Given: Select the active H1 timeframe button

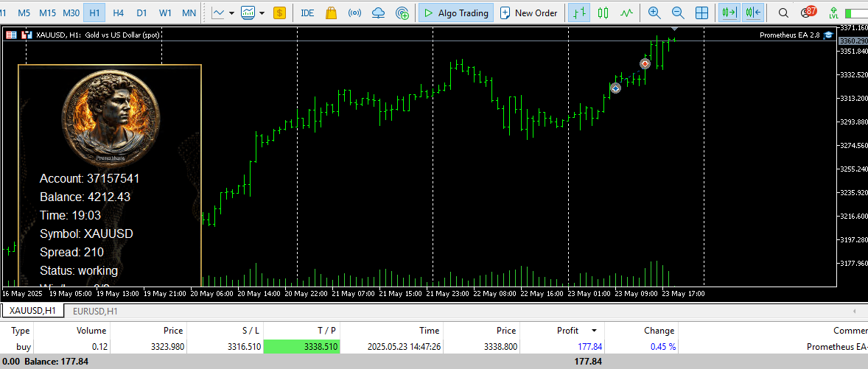Looking at the screenshot, I should [x=94, y=13].
